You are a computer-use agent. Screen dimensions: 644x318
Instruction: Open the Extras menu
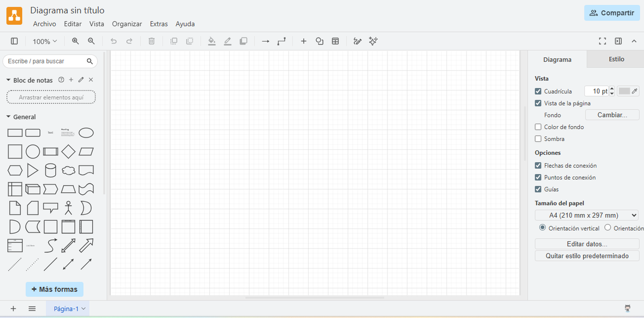(x=159, y=24)
